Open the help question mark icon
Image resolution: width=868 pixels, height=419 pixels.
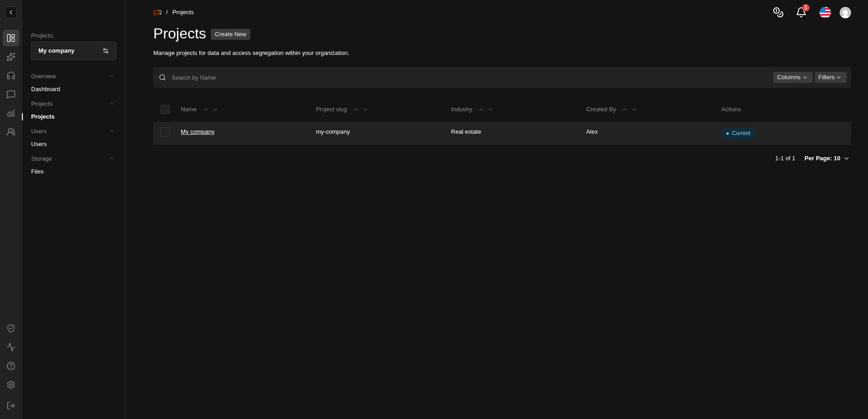pyautogui.click(x=11, y=366)
